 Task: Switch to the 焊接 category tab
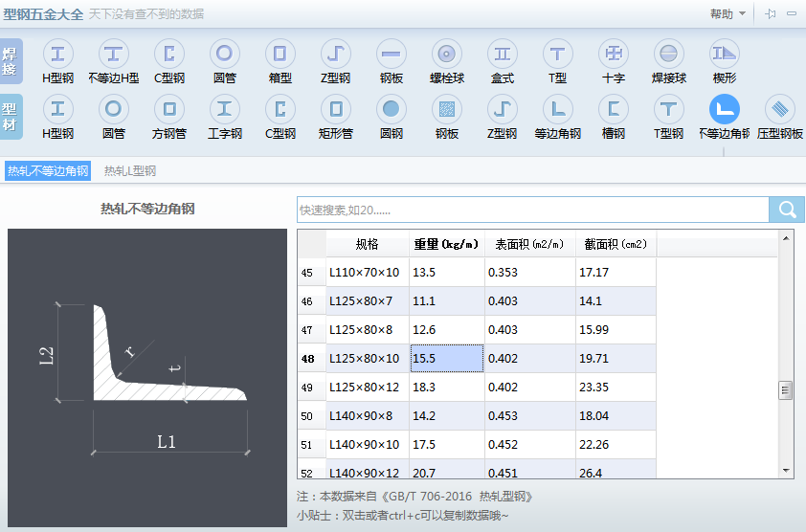11,61
